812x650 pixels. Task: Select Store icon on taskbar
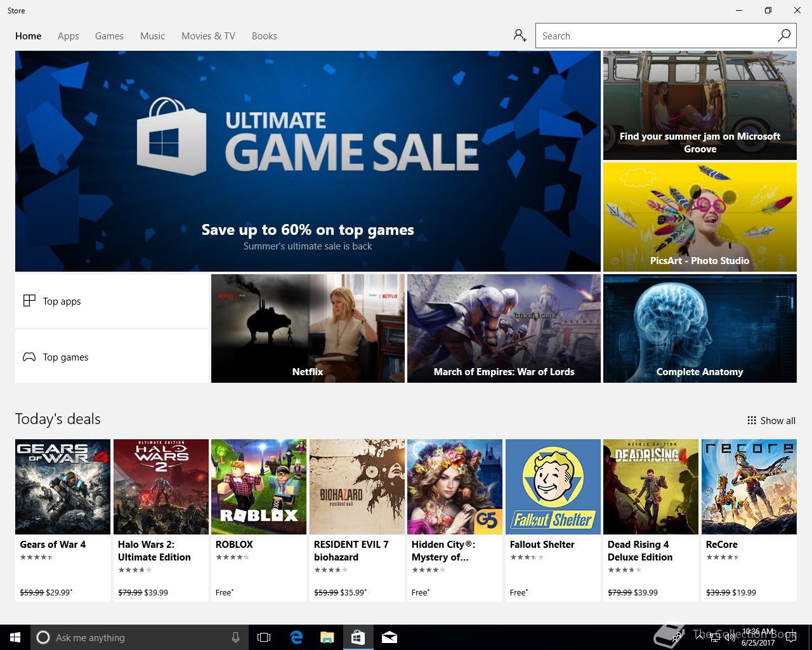click(x=358, y=637)
